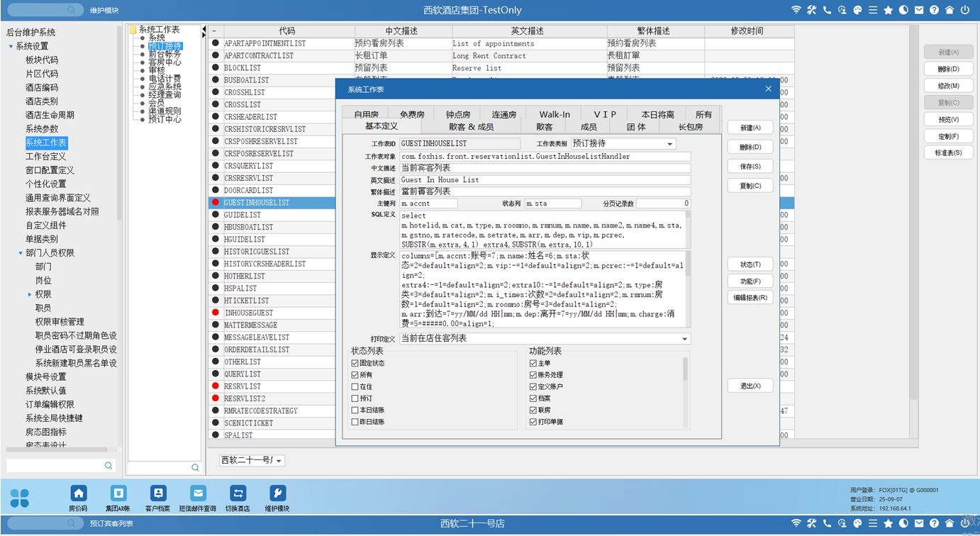The width and height of the screenshot is (980, 536).
Task: Click the top-right color palette theme icon
Action: 857,10
